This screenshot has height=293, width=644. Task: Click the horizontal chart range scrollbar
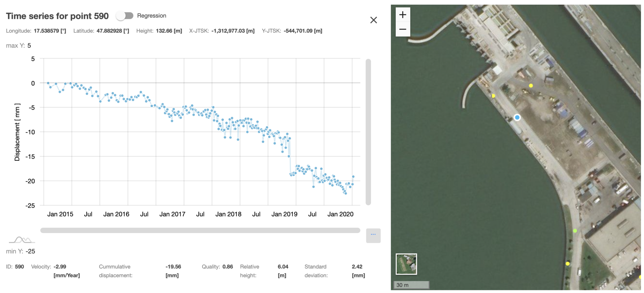[x=200, y=230]
